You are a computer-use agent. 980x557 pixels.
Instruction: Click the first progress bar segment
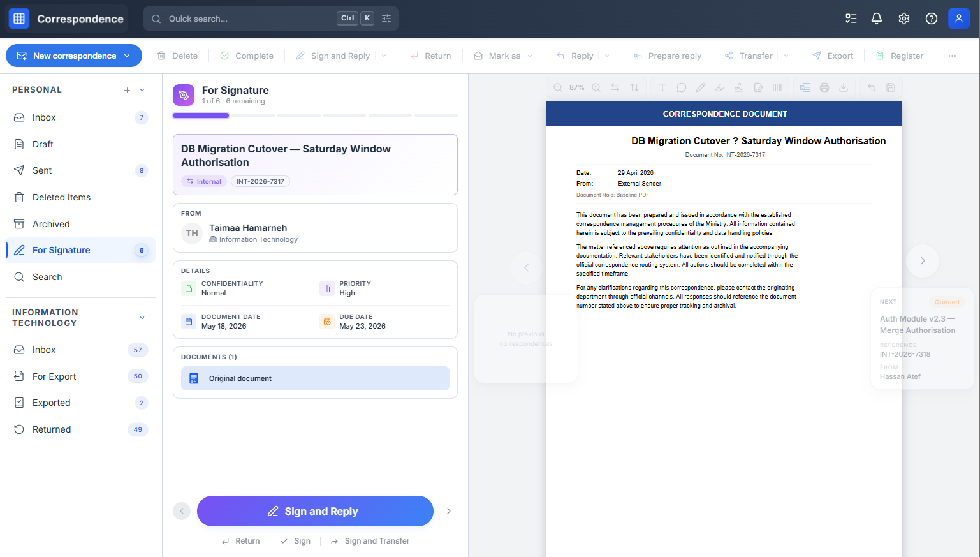pos(201,115)
